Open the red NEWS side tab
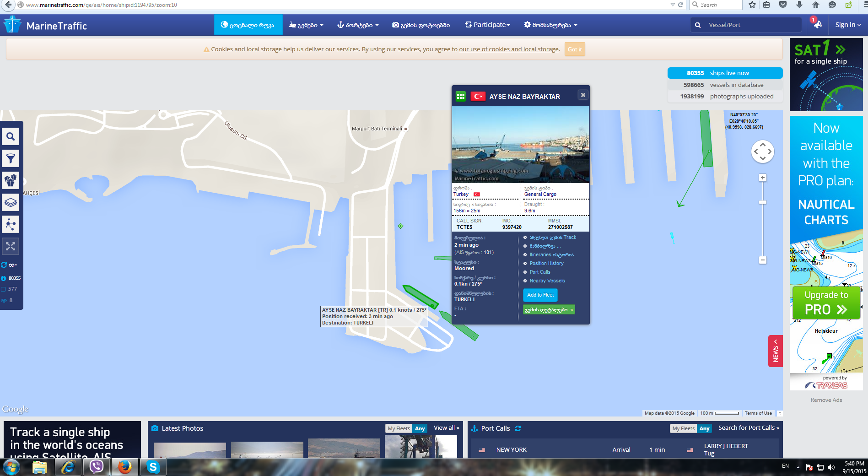The width and height of the screenshot is (868, 476). pos(776,351)
